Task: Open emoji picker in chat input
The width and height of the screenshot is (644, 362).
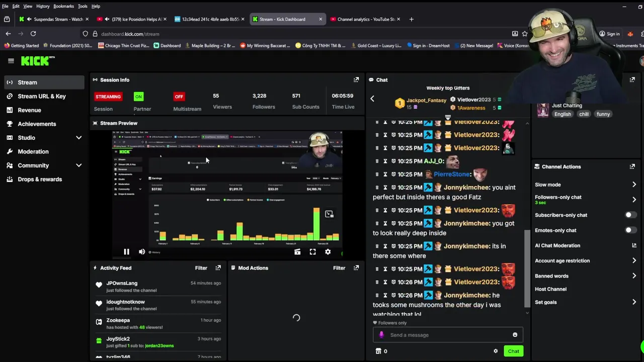Action: click(515, 335)
